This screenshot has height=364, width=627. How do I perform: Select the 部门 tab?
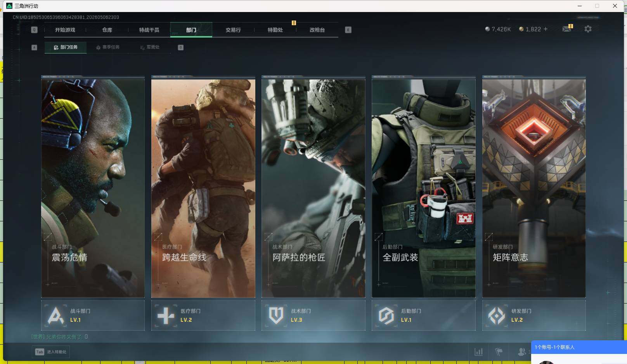(x=191, y=30)
